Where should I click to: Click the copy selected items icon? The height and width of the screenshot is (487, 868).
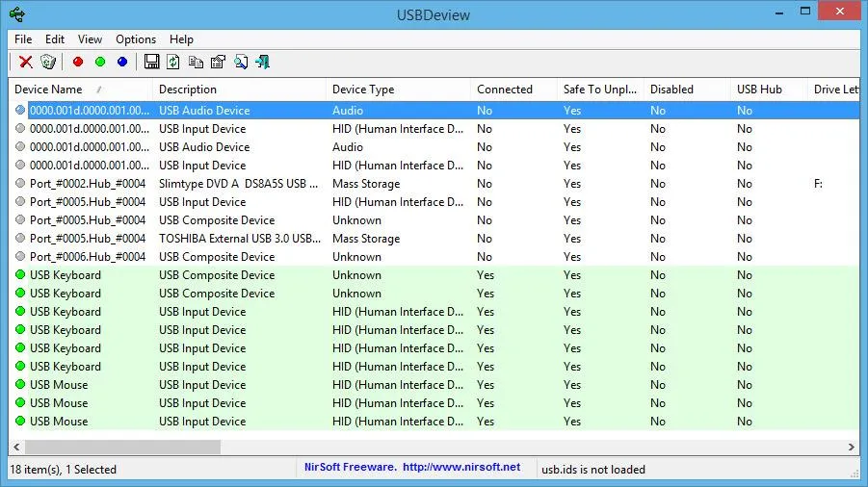(196, 62)
